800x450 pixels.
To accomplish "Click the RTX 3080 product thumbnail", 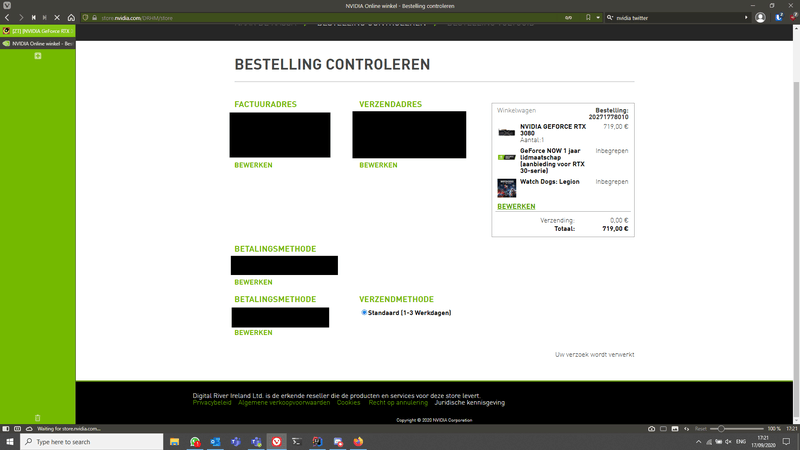I will (506, 133).
